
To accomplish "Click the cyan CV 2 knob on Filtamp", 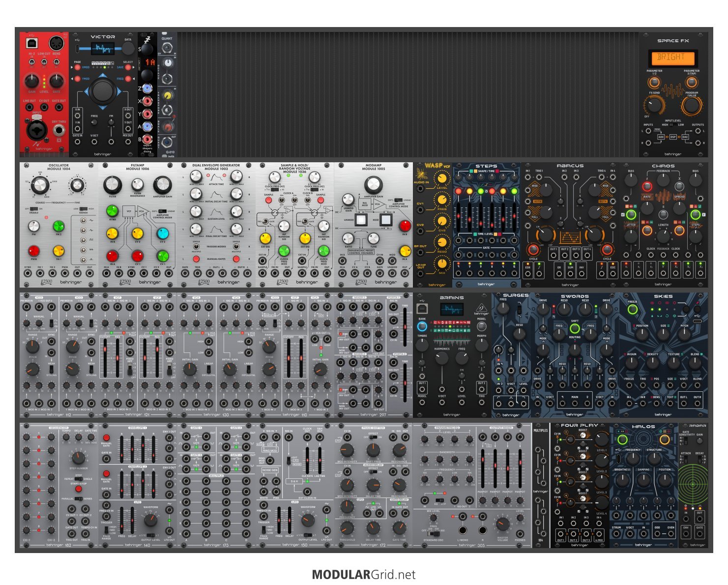I will point(162,233).
